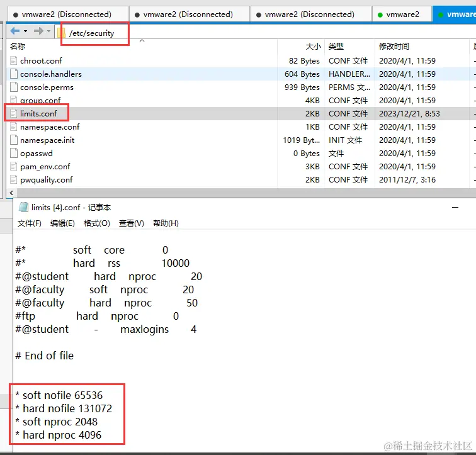476x455 pixels.
Task: Select the pam_env.conf file icon
Action: 14,167
